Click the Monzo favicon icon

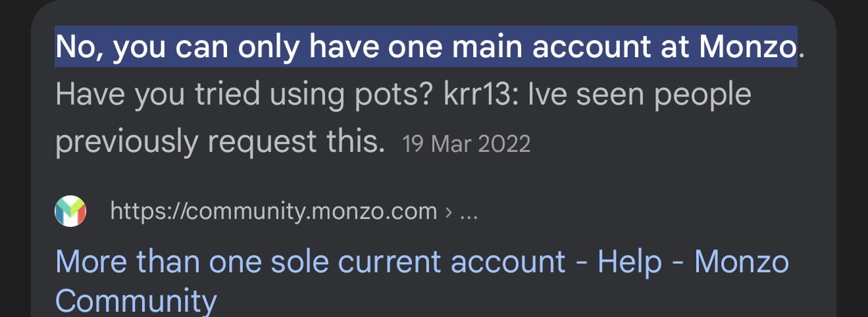[70, 211]
